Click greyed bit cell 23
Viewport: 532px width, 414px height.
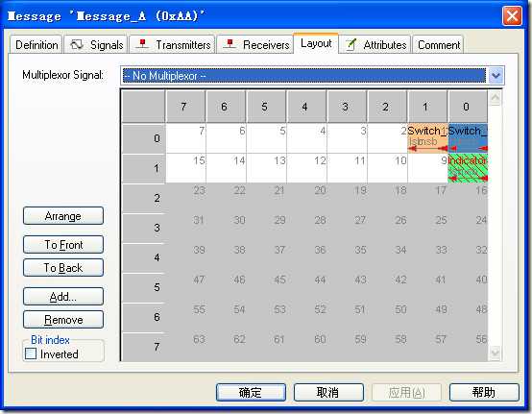pos(185,198)
